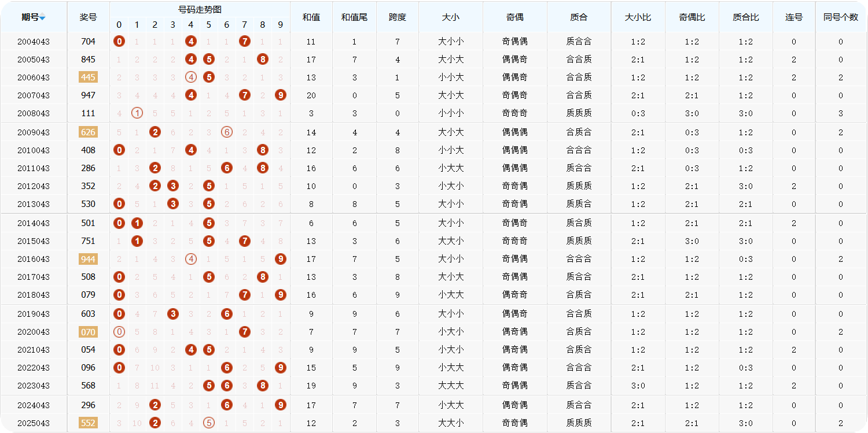This screenshot has width=868, height=433.
Task: Select the 和值 column header
Action: 311,17
